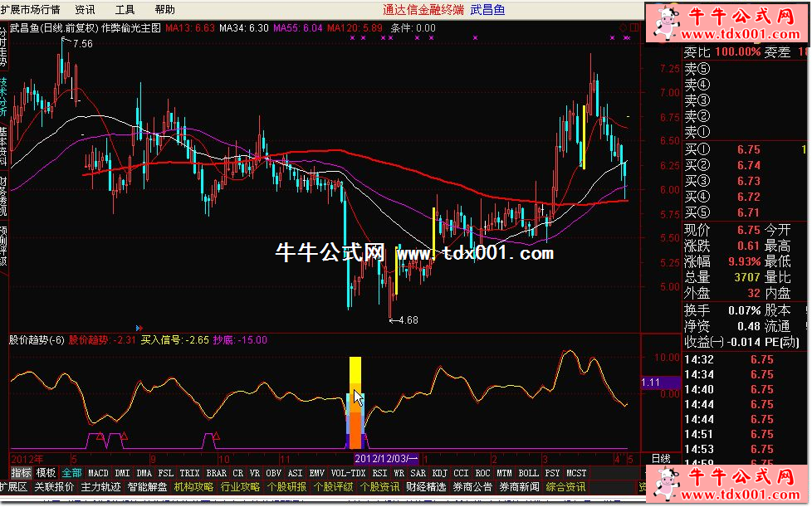Open the 扩展市场行情 menu
This screenshot has width=812, height=507.
[30, 10]
